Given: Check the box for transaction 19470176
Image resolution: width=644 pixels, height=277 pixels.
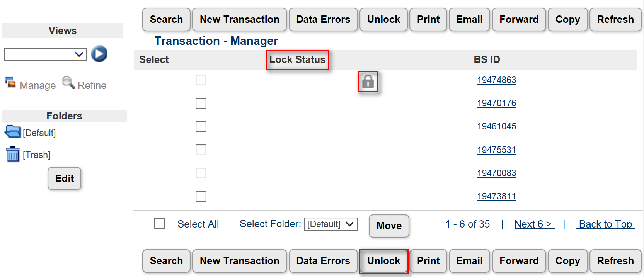Looking at the screenshot, I should (201, 104).
